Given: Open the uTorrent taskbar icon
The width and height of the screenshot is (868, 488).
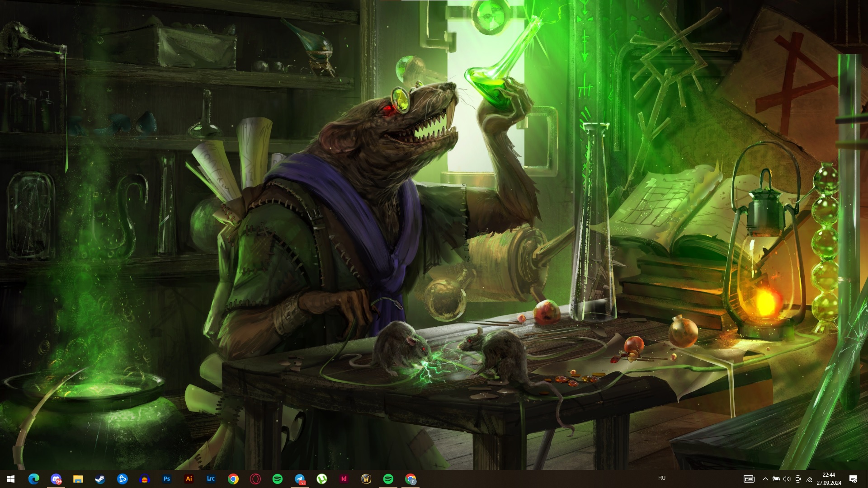Looking at the screenshot, I should tap(322, 479).
